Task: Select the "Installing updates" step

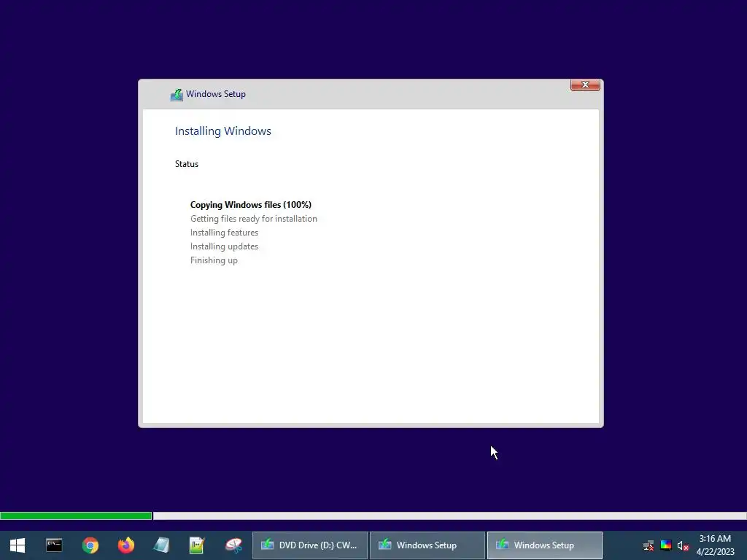Action: tap(224, 246)
